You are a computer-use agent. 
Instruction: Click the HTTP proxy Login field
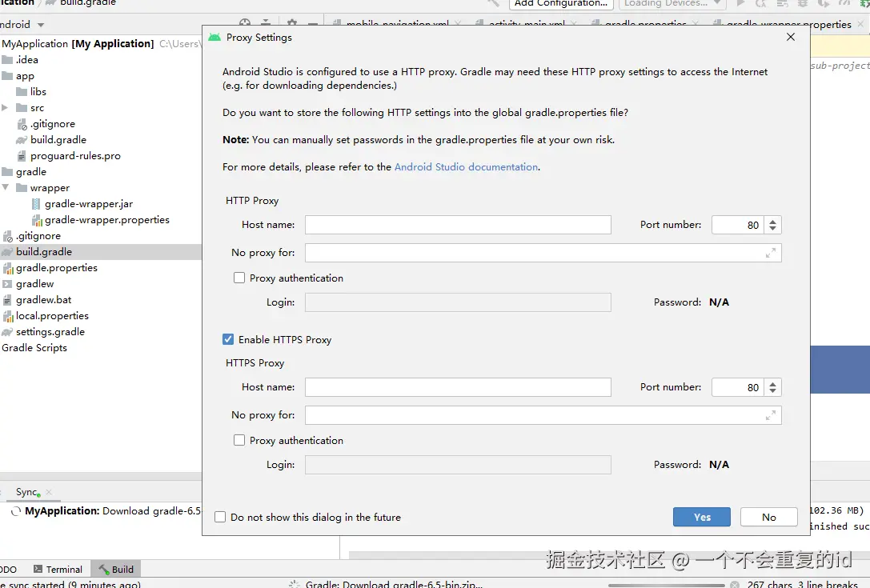click(459, 302)
